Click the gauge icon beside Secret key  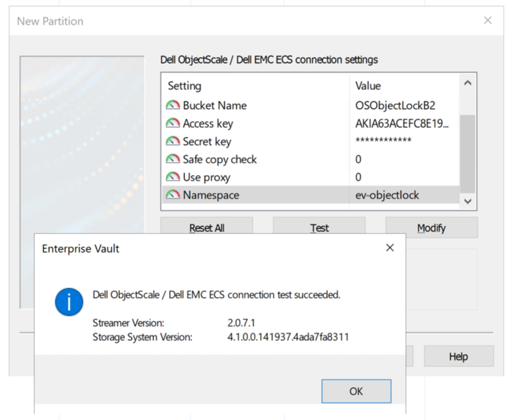click(173, 141)
